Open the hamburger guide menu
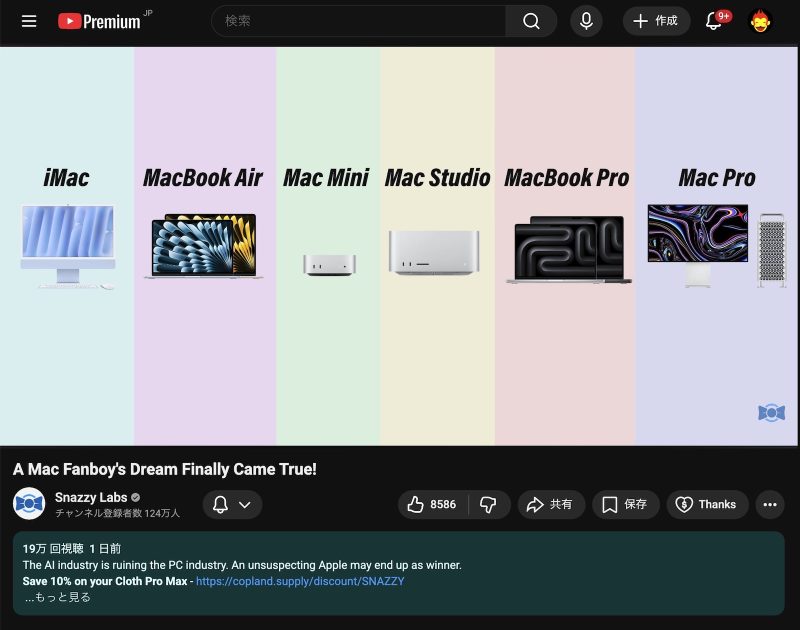 (x=29, y=21)
